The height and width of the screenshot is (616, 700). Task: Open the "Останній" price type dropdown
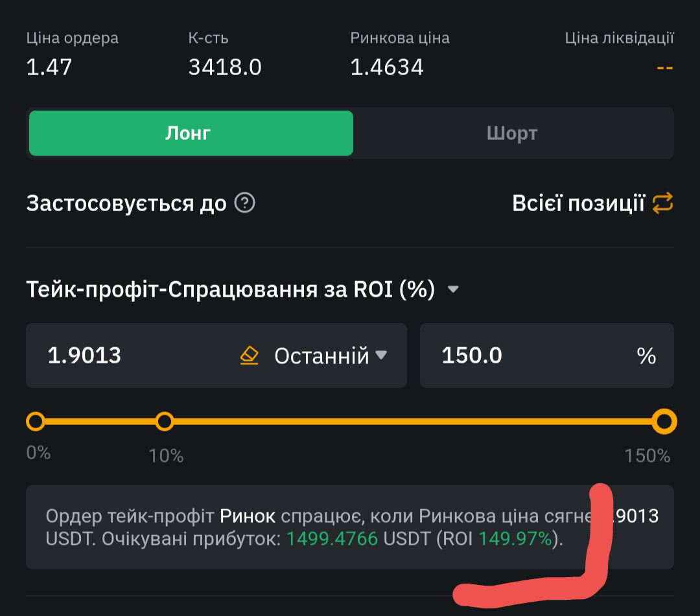pos(331,356)
